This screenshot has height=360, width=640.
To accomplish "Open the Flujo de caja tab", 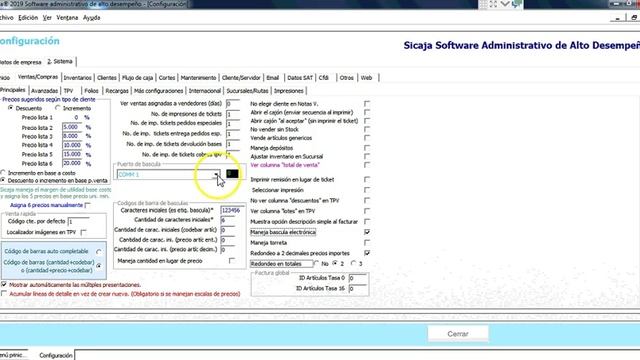I will [138, 78].
